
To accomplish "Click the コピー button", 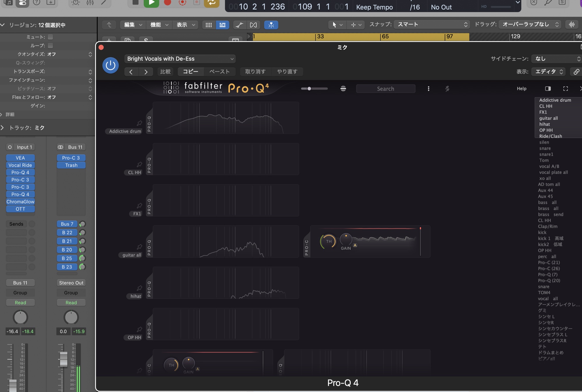I will 191,72.
